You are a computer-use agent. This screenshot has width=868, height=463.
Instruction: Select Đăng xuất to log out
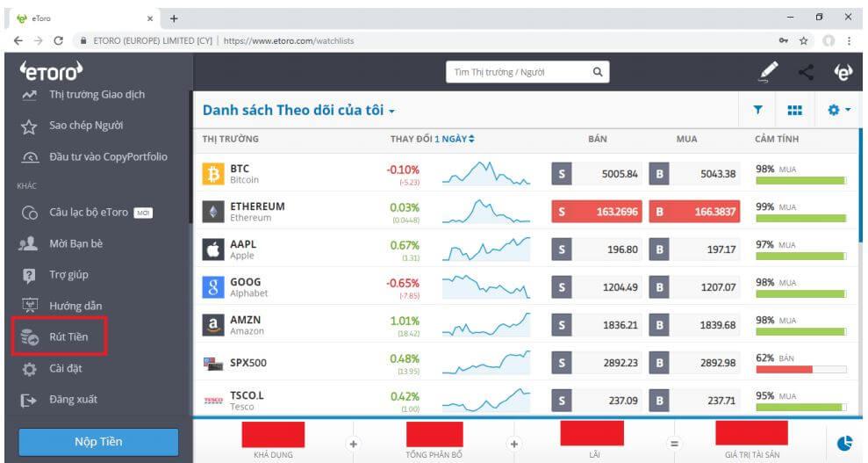pyautogui.click(x=73, y=400)
